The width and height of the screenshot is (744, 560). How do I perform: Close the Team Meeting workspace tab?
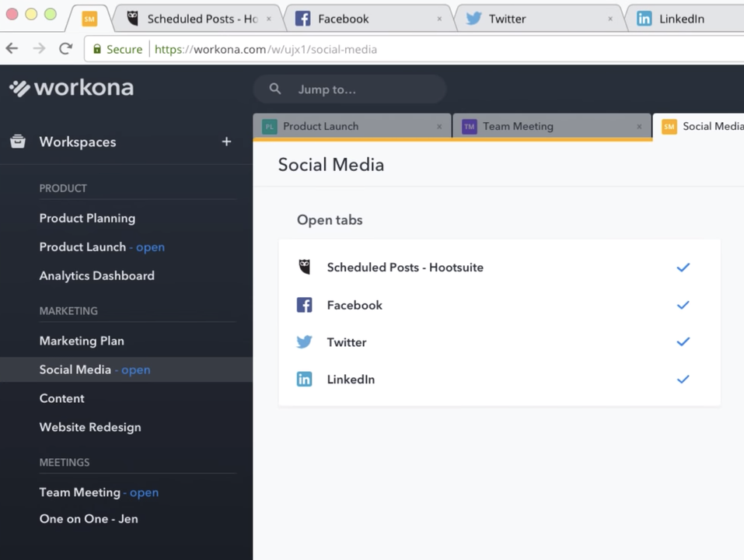[x=639, y=127]
